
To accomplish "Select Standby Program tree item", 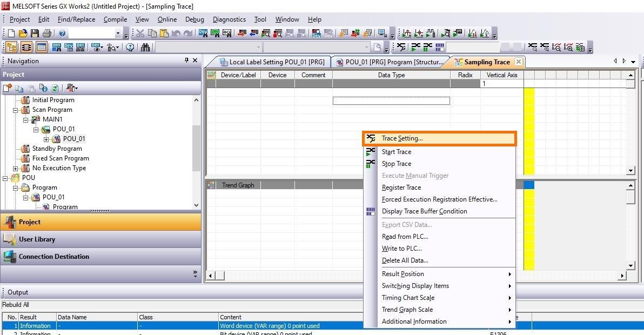I will coord(57,149).
